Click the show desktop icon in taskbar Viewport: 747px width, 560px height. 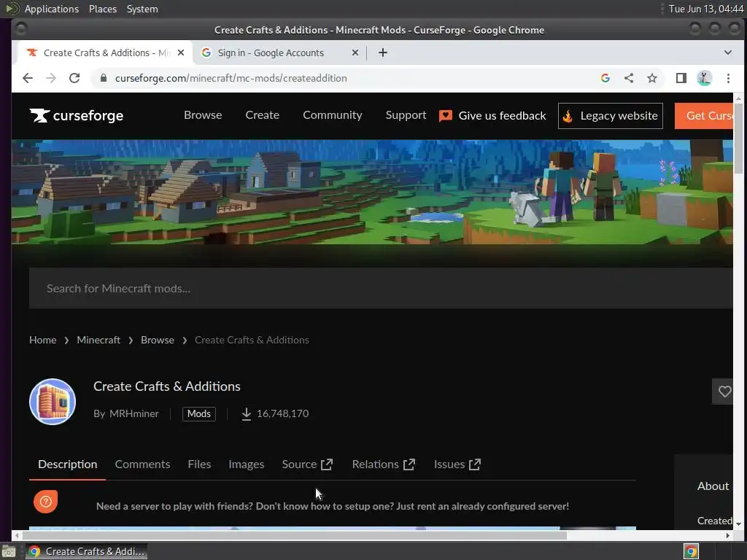[x=9, y=551]
